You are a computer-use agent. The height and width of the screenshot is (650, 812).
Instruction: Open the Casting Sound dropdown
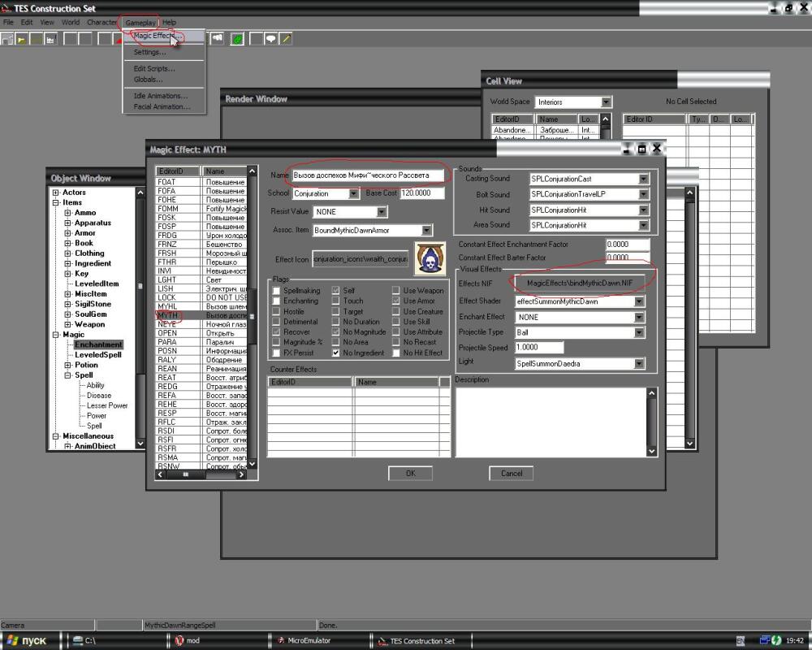[x=644, y=179]
